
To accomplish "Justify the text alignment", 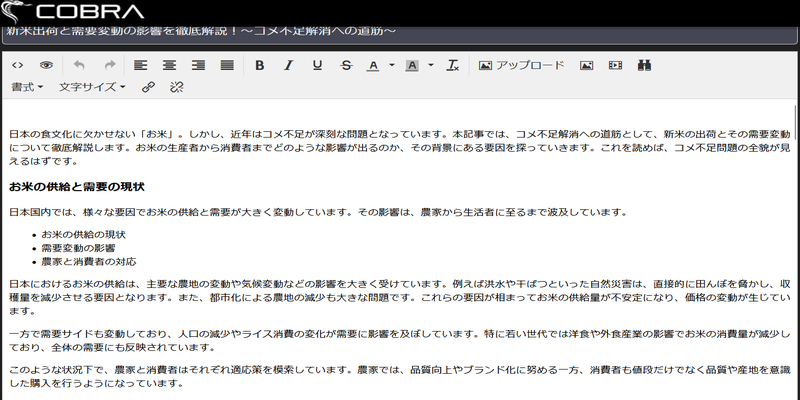I will point(227,65).
